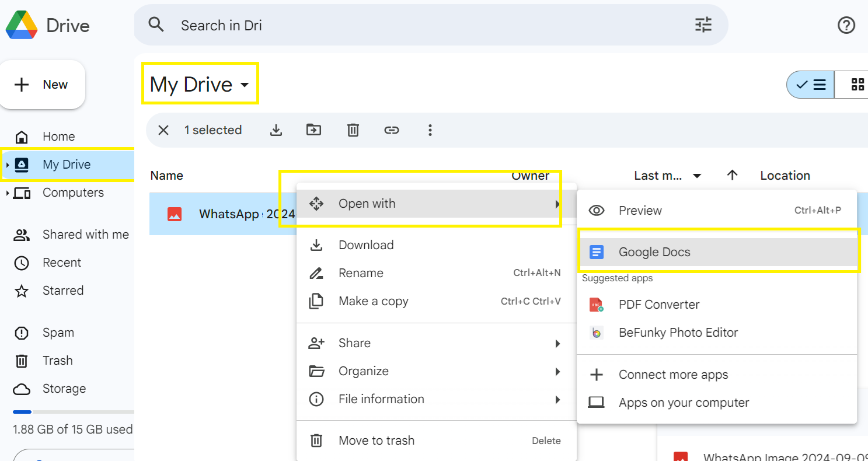Click Connect more apps
Image resolution: width=868 pixels, height=461 pixels.
pos(717,375)
